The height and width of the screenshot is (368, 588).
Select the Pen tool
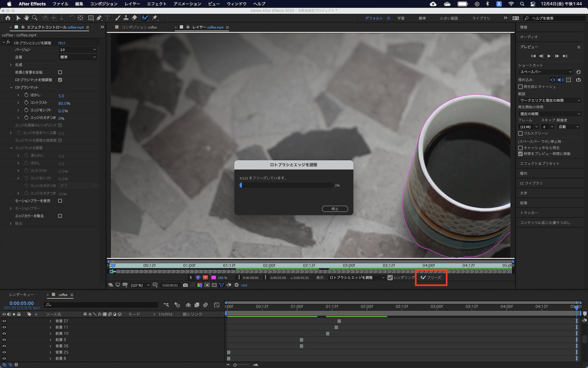99,18
